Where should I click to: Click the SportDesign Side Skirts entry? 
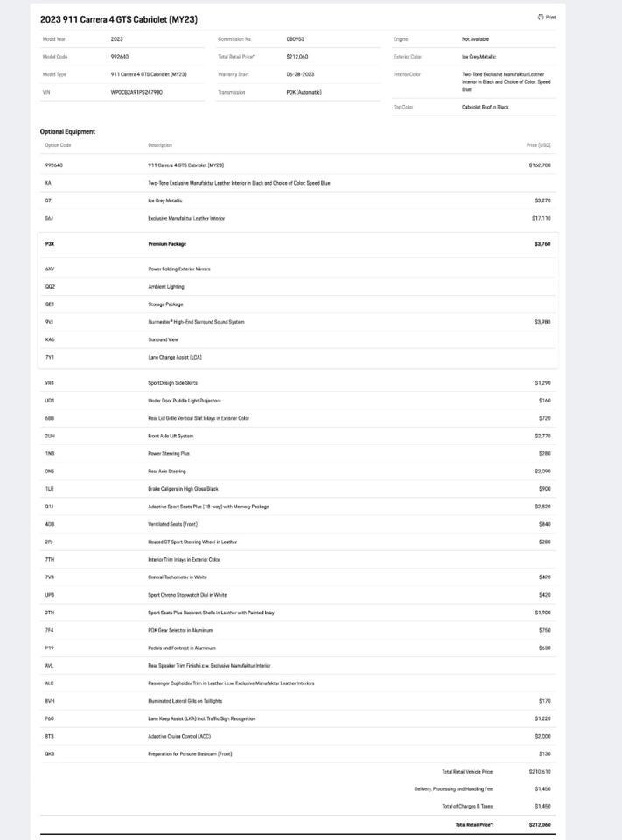tap(172, 383)
